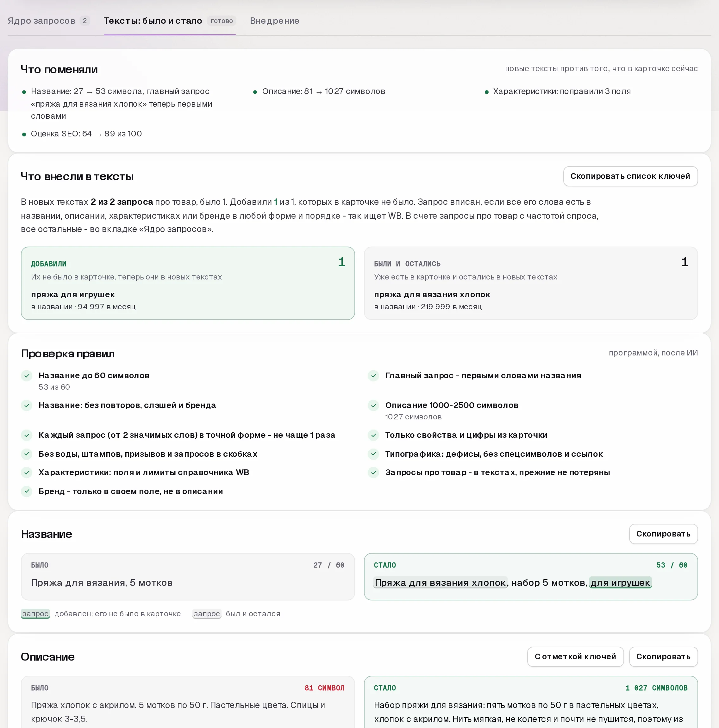
Task: Select the «Тексты: было и стало» tab
Action: pyautogui.click(x=170, y=21)
